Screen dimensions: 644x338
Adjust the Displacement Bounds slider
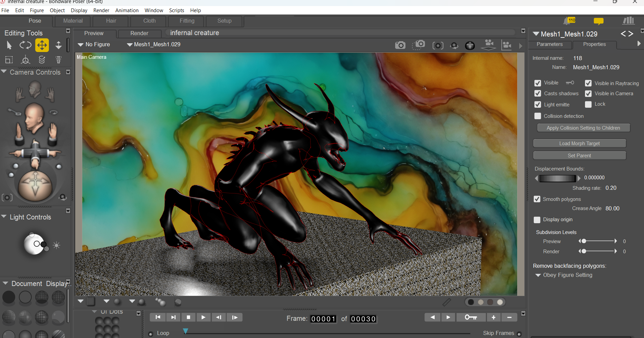point(557,178)
